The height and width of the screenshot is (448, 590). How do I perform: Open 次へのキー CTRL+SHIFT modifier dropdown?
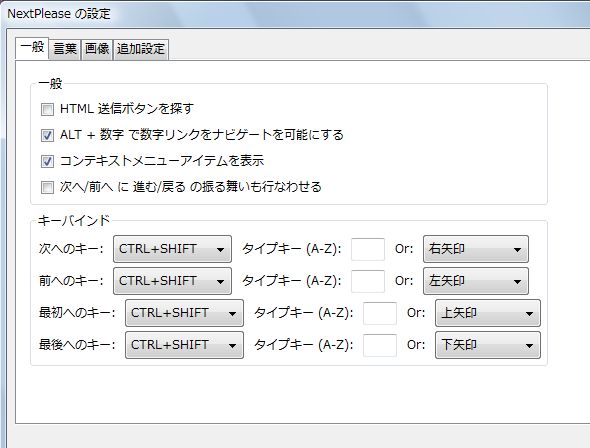(172, 249)
